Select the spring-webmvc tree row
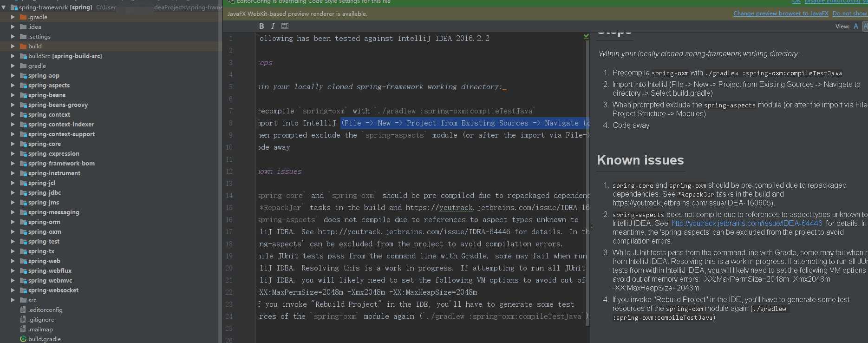The height and width of the screenshot is (343, 868). (x=110, y=281)
